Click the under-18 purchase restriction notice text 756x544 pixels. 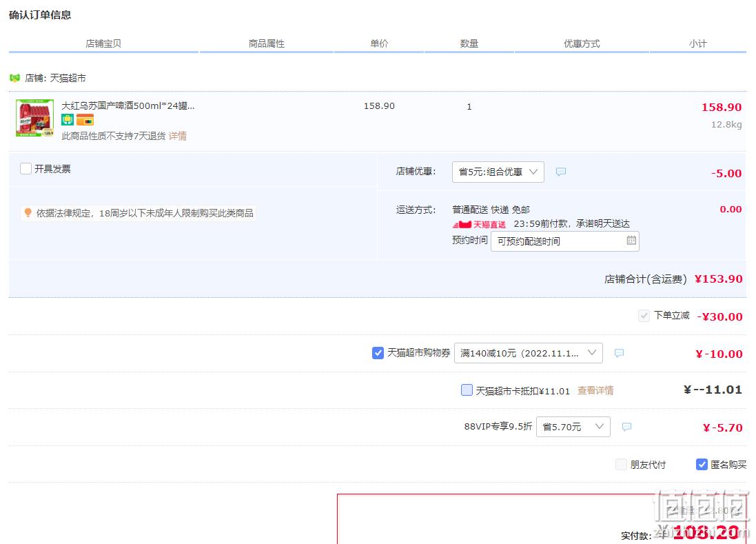[145, 213]
